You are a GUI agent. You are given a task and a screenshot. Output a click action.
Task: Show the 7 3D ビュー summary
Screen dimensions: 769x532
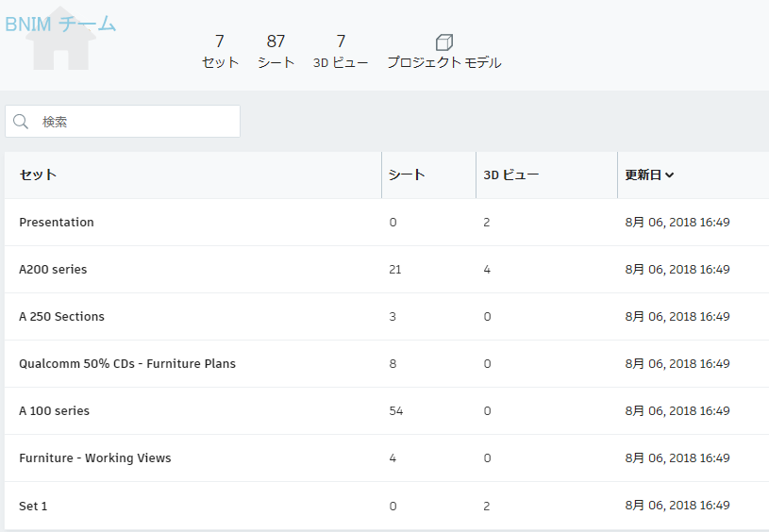(341, 51)
